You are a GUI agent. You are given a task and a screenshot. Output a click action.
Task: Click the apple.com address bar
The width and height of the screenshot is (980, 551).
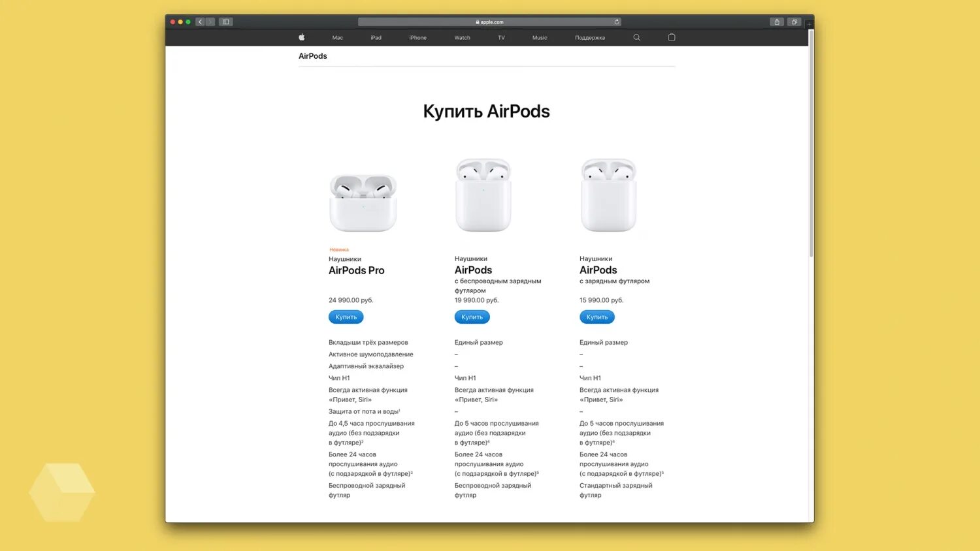489,22
